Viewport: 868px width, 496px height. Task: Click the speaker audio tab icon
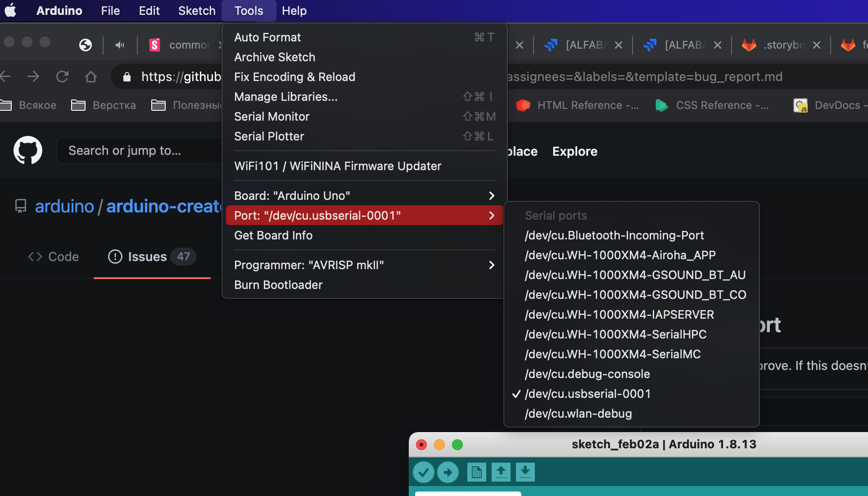pos(120,45)
